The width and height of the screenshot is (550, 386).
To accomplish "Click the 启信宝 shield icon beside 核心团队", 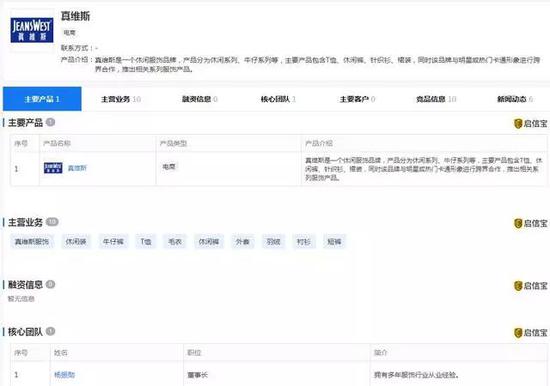I will coord(518,333).
